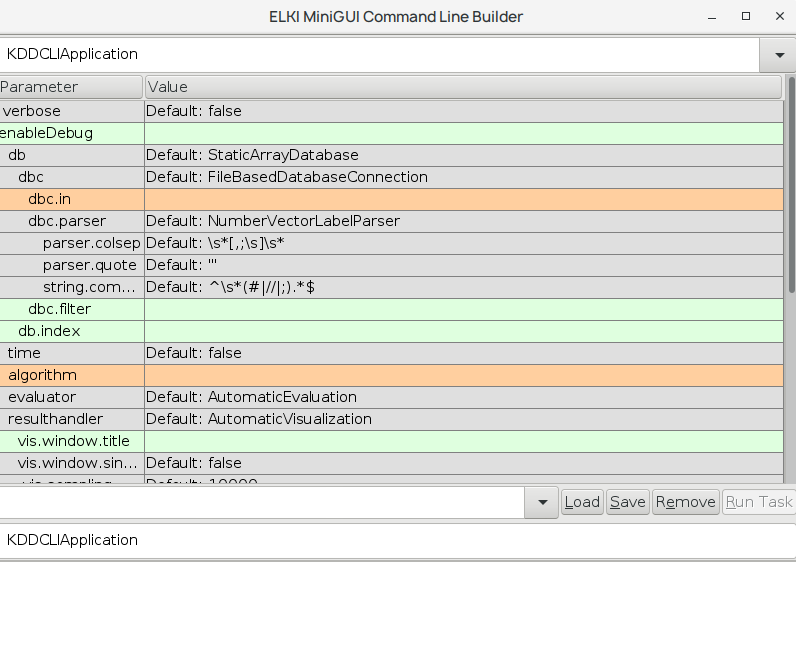The image size is (796, 649).
Task: Expand the saved settings combo box arrow
Action: tap(541, 502)
